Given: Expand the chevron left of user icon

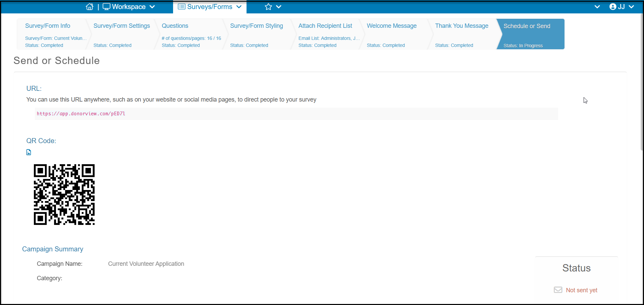Looking at the screenshot, I should click(x=597, y=7).
